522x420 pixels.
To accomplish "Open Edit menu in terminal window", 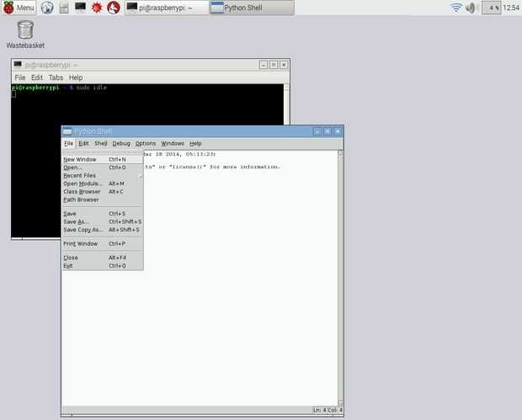I will 36,77.
